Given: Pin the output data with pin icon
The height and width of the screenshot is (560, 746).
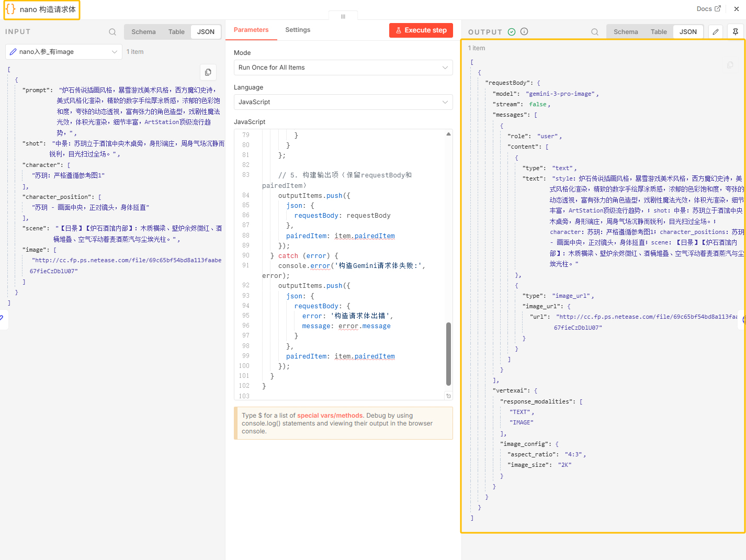Looking at the screenshot, I should tap(736, 32).
